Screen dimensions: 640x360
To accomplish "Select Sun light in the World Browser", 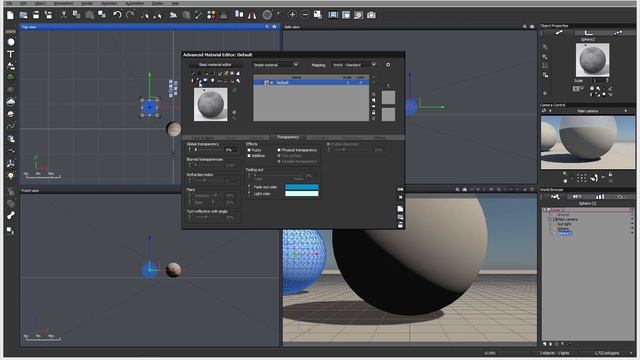I will pos(564,224).
